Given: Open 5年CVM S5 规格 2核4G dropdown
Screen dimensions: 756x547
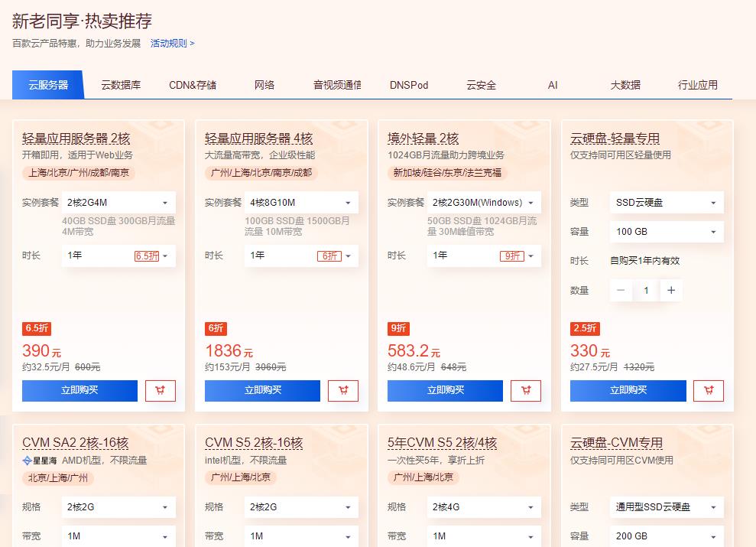Looking at the screenshot, I should click(x=484, y=507).
